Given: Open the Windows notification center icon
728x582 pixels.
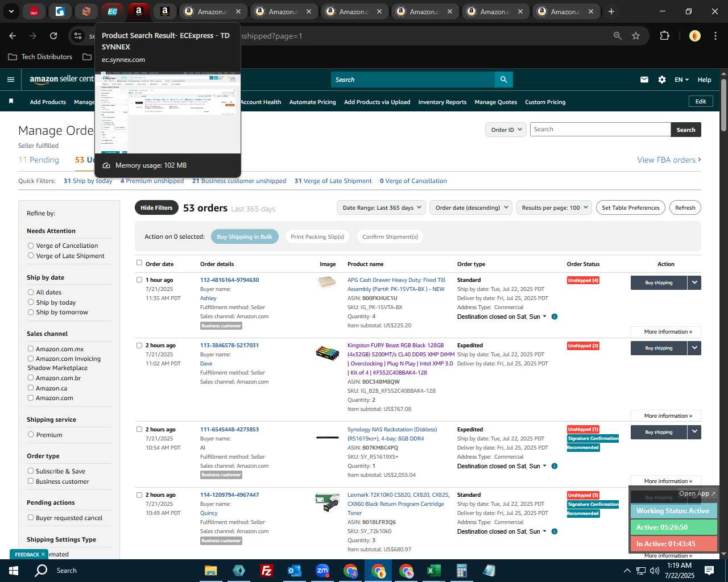Looking at the screenshot, I should [x=709, y=571].
